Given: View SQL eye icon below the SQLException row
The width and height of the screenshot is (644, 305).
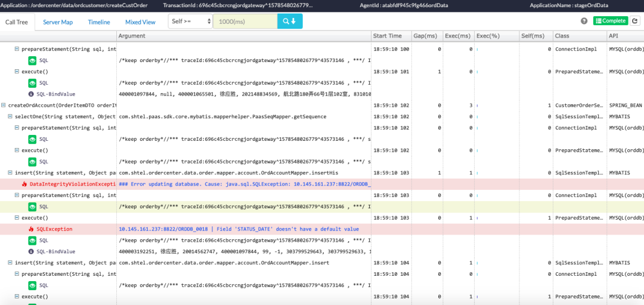Looking at the screenshot, I should 33,240.
